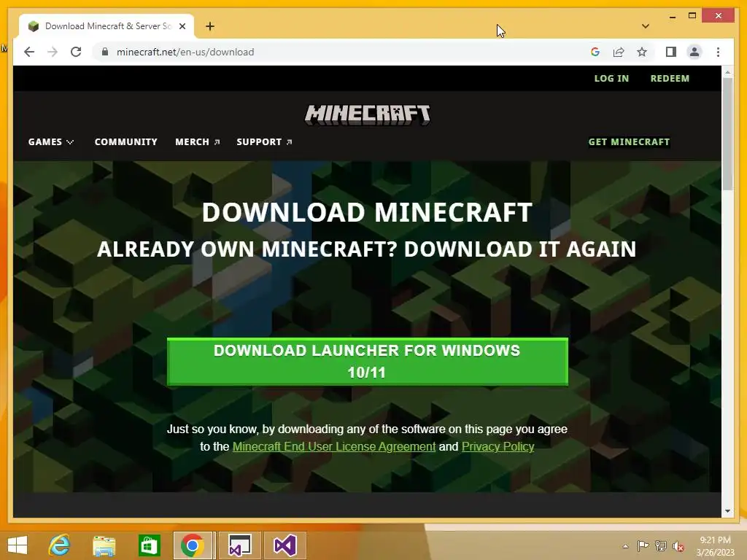Open Visual Studio remote window taskbar icon
The height and width of the screenshot is (560, 747).
coord(239,545)
